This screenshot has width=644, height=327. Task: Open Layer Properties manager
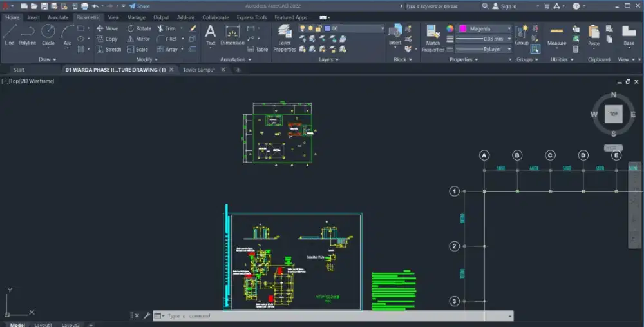tap(284, 38)
